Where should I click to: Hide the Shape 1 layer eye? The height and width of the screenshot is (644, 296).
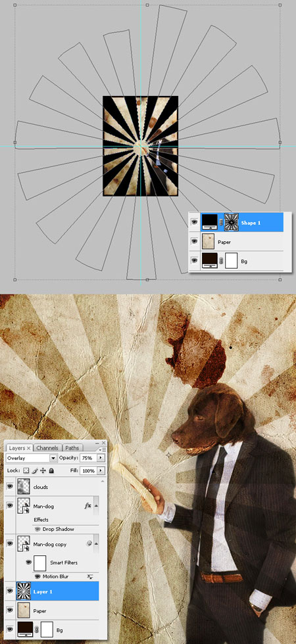tap(195, 223)
